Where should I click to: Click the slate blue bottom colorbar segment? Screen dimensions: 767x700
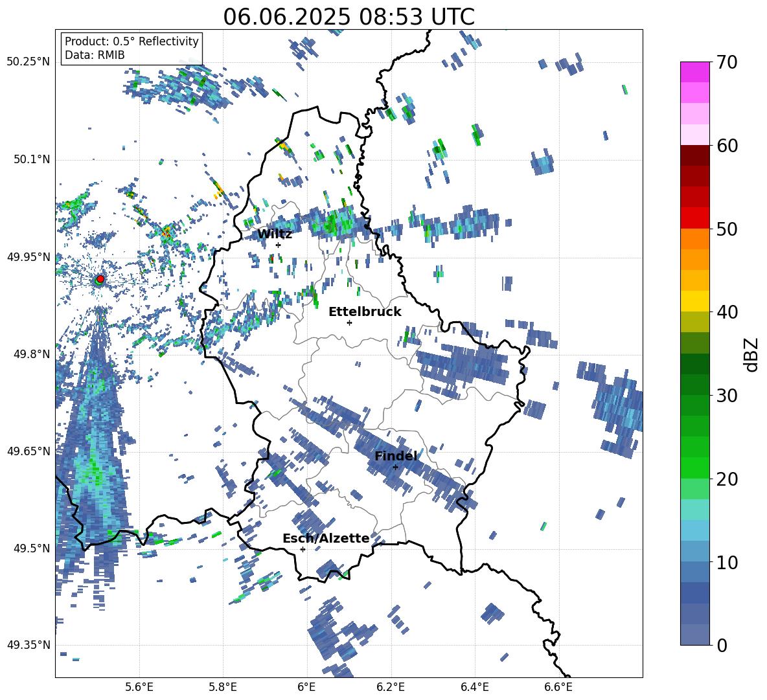694,635
